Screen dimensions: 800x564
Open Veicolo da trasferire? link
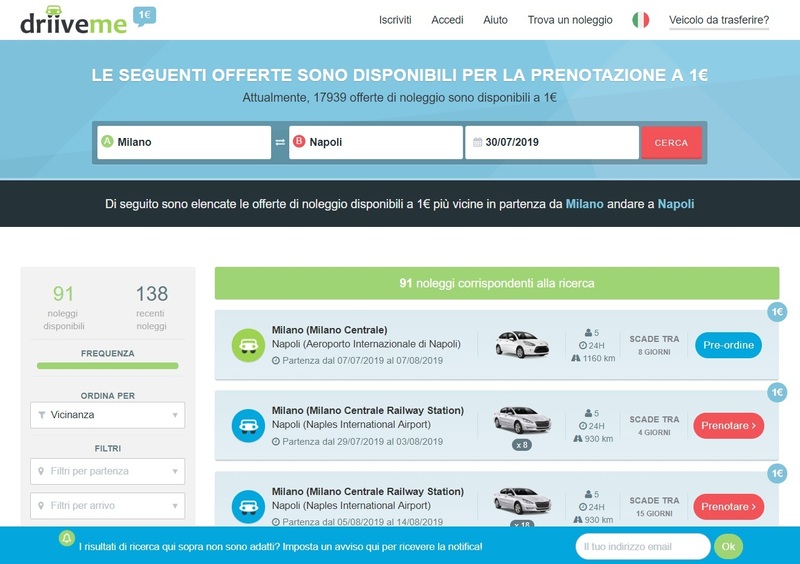pos(719,20)
